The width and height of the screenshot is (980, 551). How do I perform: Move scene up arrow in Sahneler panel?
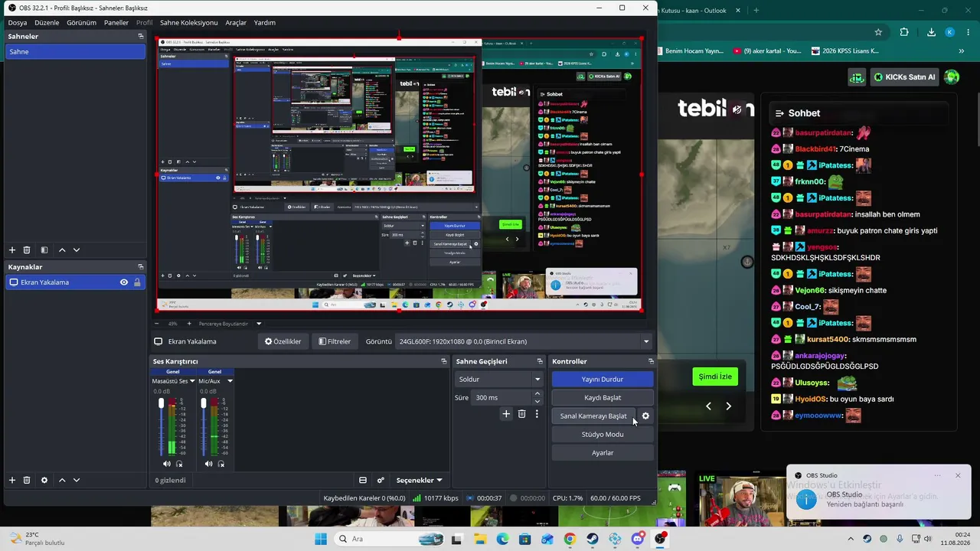click(x=62, y=250)
